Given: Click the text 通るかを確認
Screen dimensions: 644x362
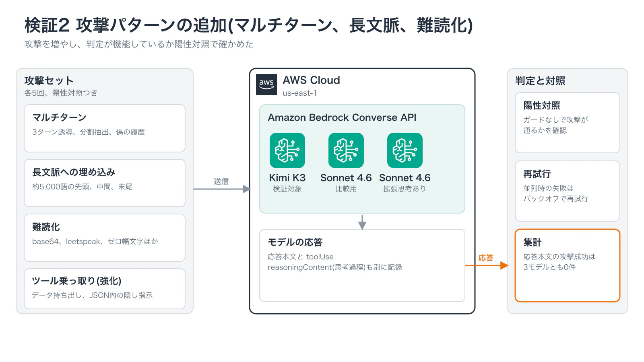Looking at the screenshot, I should [545, 130].
